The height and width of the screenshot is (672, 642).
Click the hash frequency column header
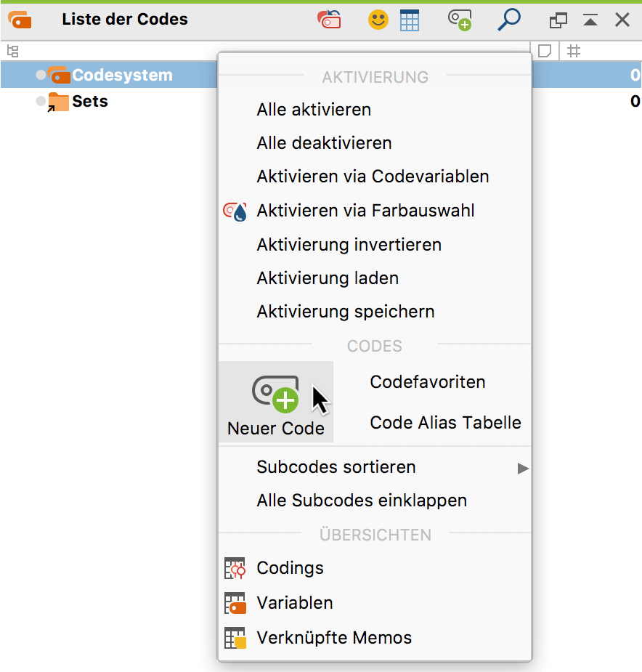[574, 51]
